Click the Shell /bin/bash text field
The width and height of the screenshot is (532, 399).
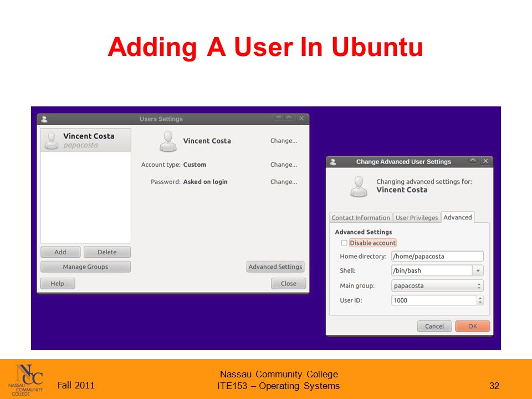(432, 271)
